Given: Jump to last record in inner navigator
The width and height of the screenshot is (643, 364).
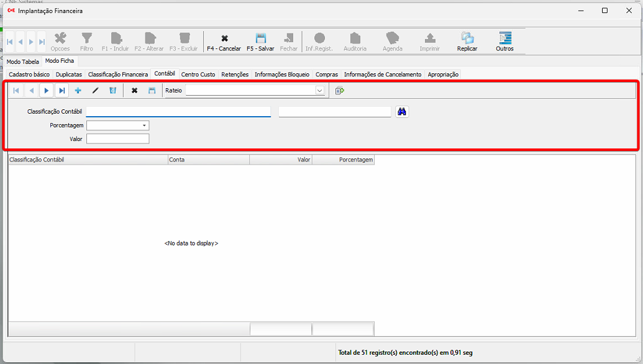Looking at the screenshot, I should 62,91.
